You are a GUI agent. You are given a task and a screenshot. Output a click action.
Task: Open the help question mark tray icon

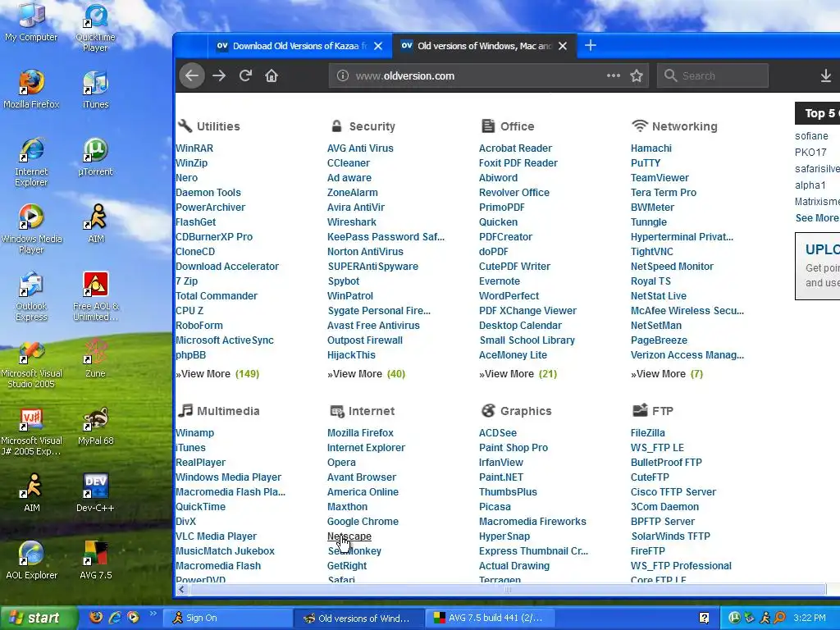coord(704,618)
